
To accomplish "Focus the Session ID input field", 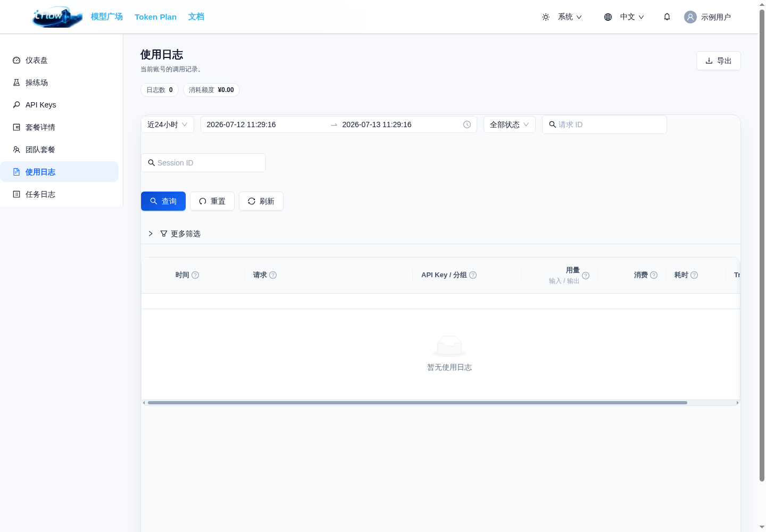I will pyautogui.click(x=203, y=163).
